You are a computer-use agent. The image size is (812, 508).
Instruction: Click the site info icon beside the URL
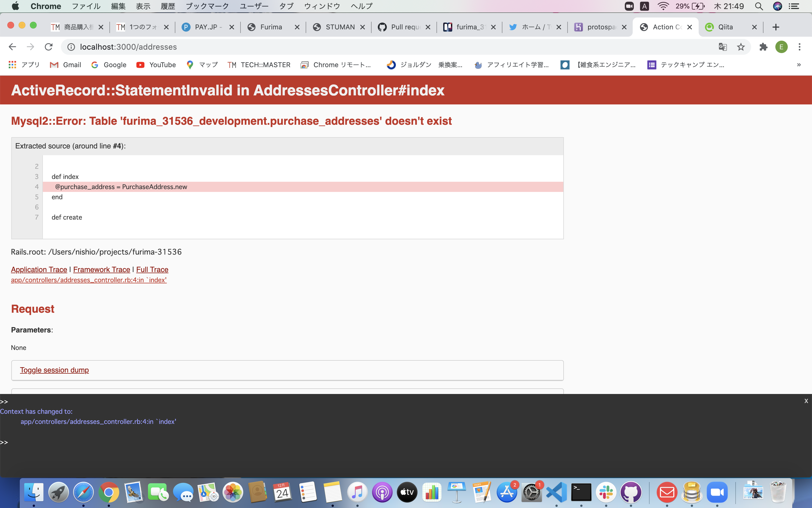click(x=71, y=47)
